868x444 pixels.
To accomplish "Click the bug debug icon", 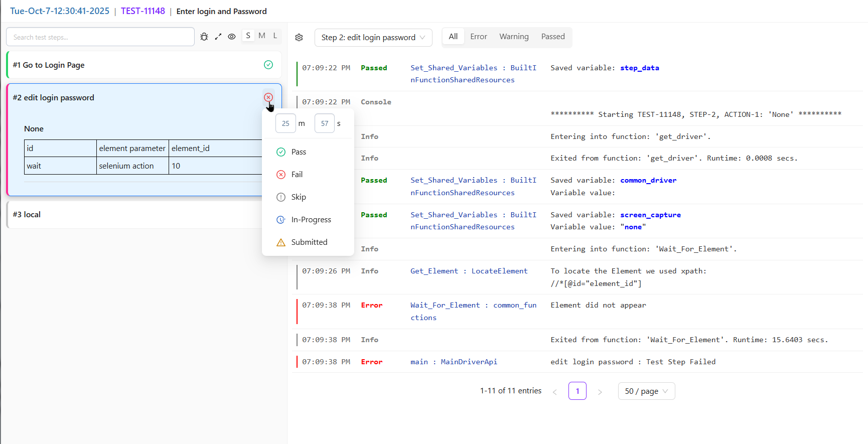I will (204, 37).
